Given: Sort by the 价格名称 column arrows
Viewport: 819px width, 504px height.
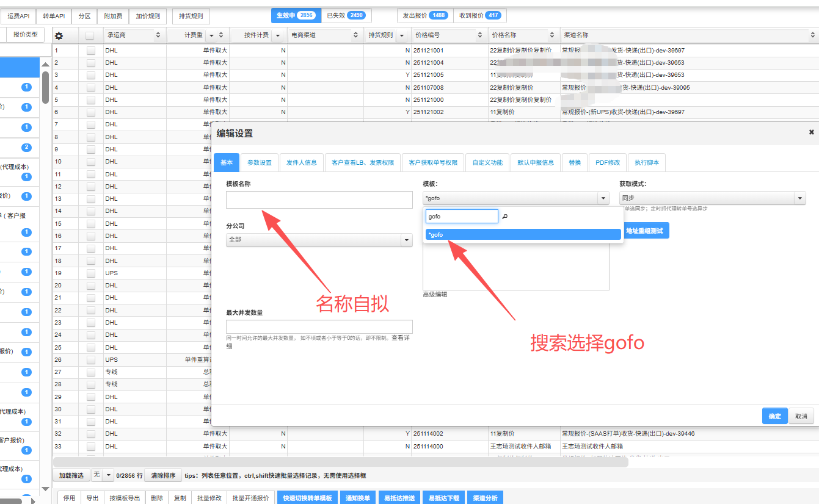Looking at the screenshot, I should tap(553, 35).
